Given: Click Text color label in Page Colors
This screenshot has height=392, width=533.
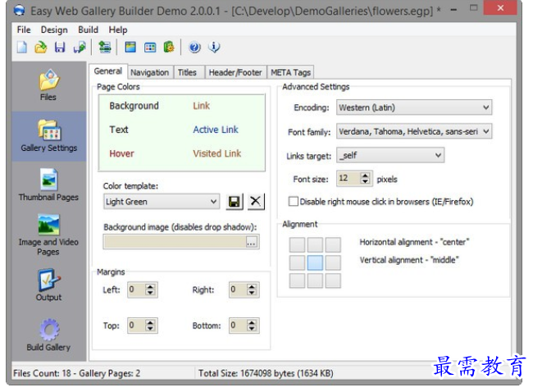Looking at the screenshot, I should 119,130.
